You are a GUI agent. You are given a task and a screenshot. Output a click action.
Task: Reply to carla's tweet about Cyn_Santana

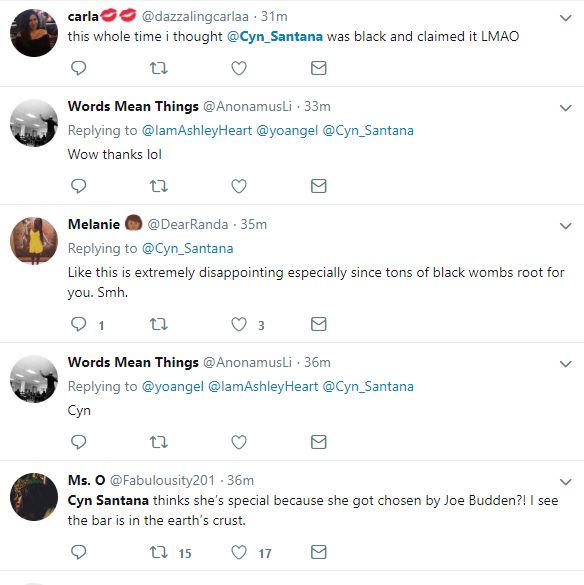point(78,68)
